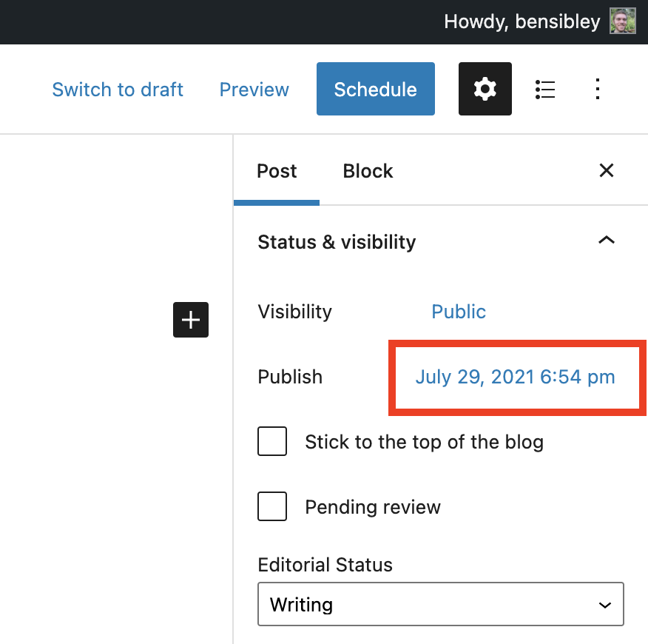
Task: Click the Schedule button
Action: 375,89
